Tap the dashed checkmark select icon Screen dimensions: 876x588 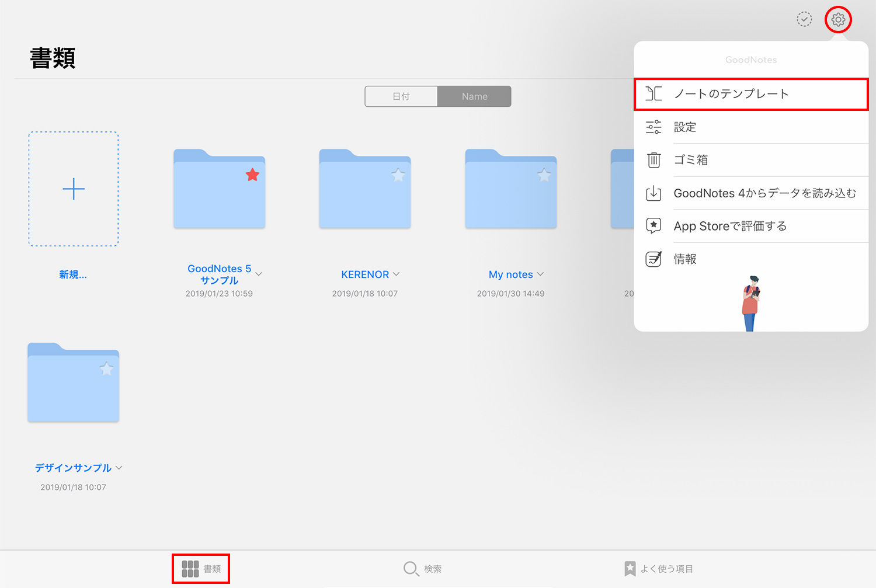click(x=804, y=19)
